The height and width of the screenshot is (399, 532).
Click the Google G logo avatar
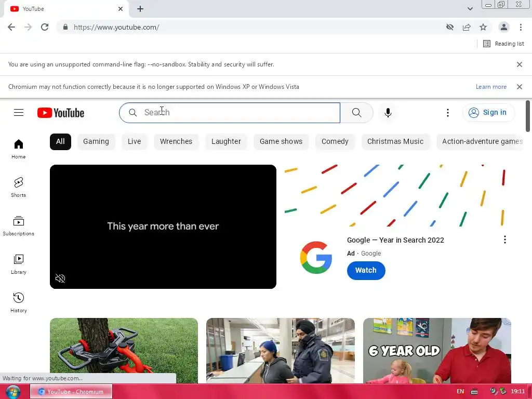(x=316, y=258)
